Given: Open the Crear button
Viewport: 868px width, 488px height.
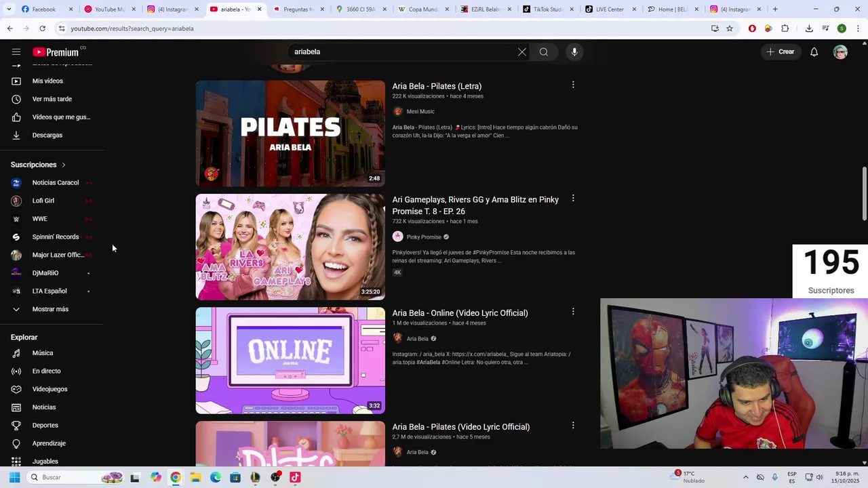Looking at the screenshot, I should (x=780, y=52).
